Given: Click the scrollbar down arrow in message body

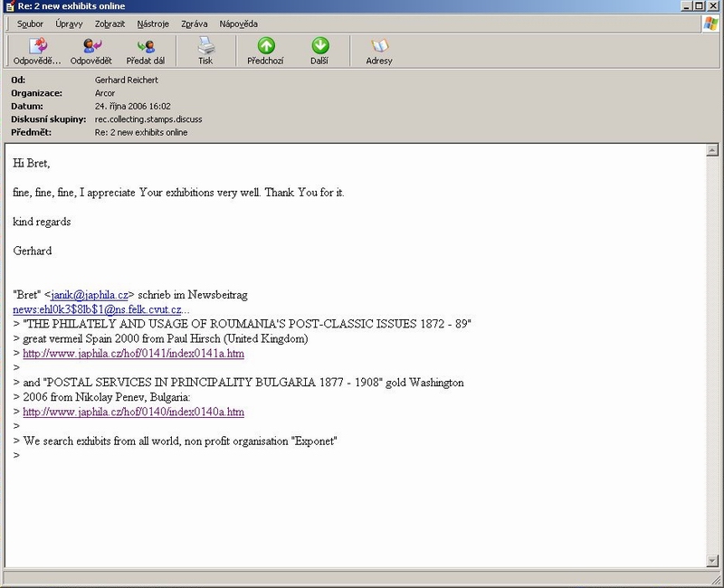Looking at the screenshot, I should pos(712,561).
